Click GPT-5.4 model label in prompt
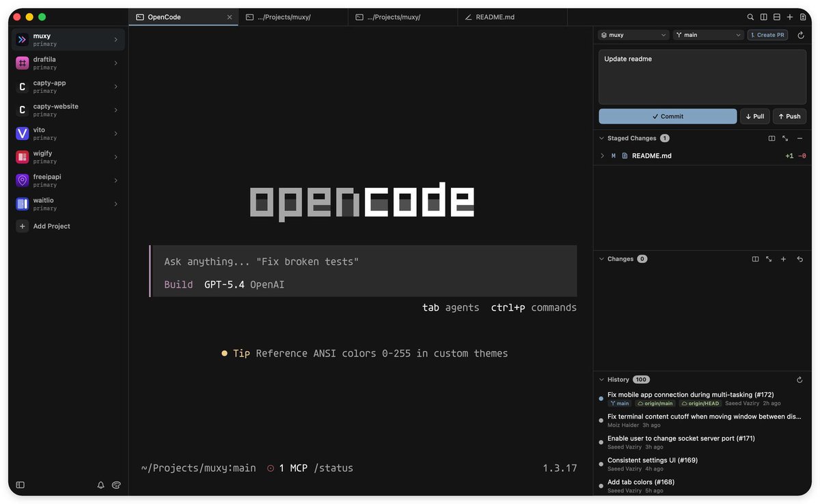This screenshot has width=820, height=504. pyautogui.click(x=224, y=285)
